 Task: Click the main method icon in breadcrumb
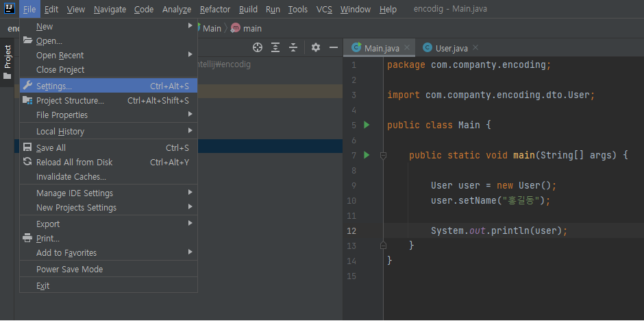click(x=236, y=28)
